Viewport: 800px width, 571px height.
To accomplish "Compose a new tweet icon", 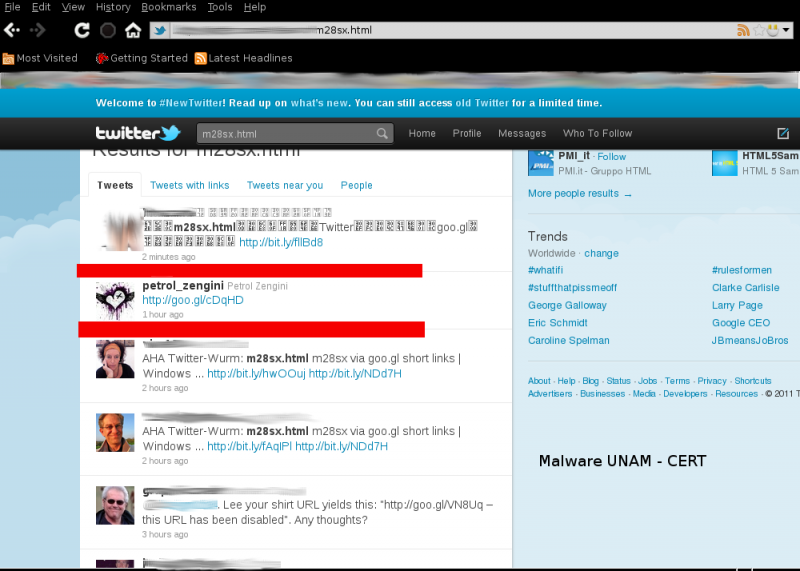I will (783, 134).
